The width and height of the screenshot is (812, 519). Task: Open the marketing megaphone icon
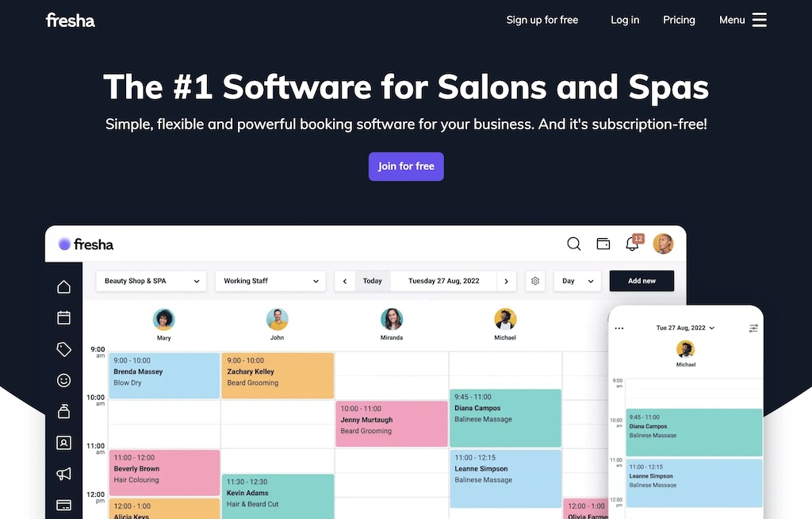coord(63,474)
